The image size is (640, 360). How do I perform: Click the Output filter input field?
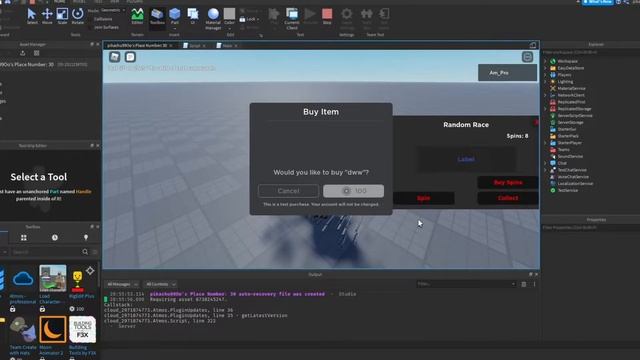point(467,284)
